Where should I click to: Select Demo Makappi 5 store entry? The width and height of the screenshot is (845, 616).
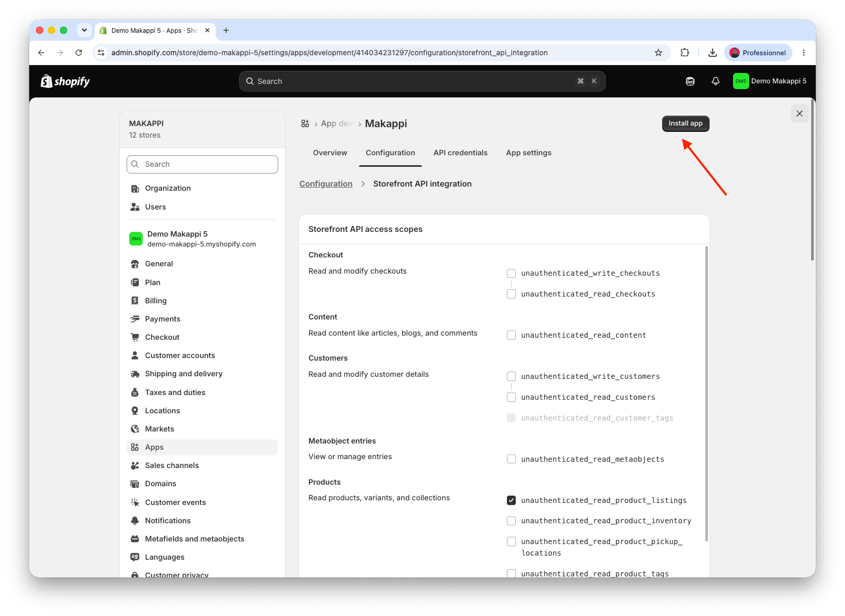pos(202,239)
